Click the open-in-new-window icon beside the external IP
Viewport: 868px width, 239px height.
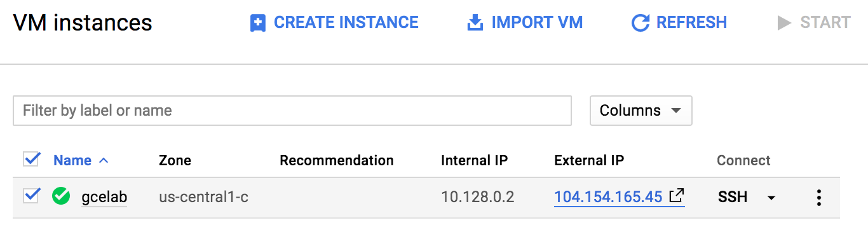coord(678,196)
